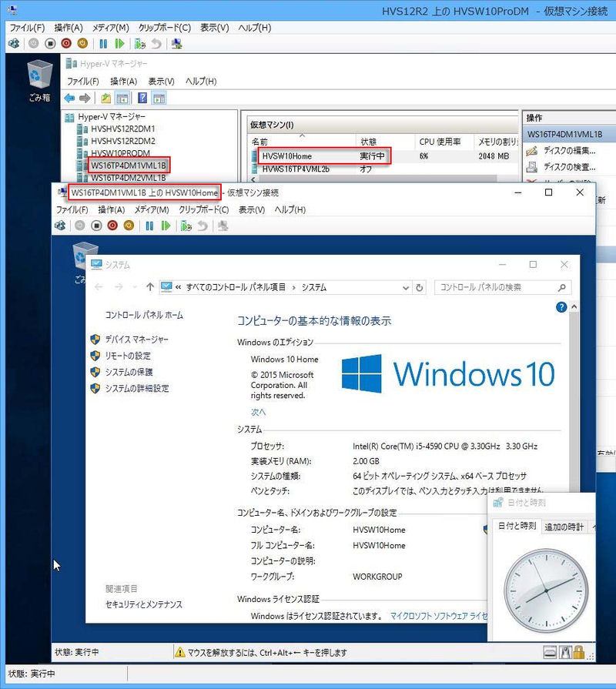
Task: Click Checkpoint icon in HVSW10ProDM window toolbar
Action: pos(140,44)
